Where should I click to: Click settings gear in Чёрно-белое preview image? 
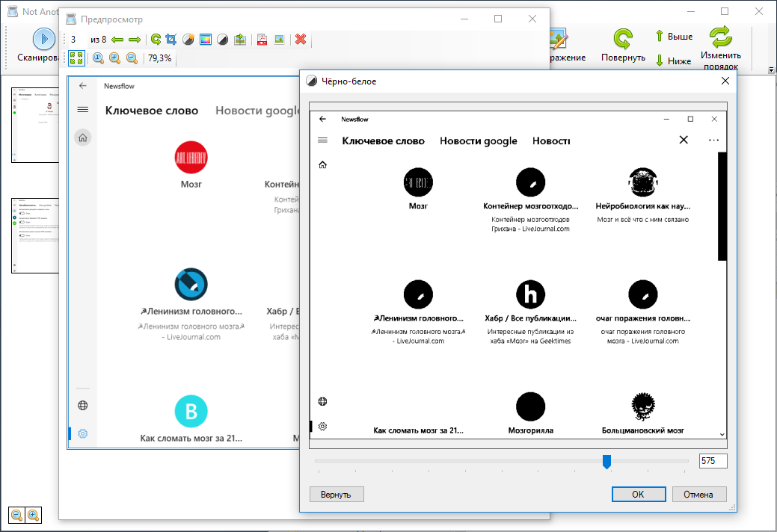point(322,426)
